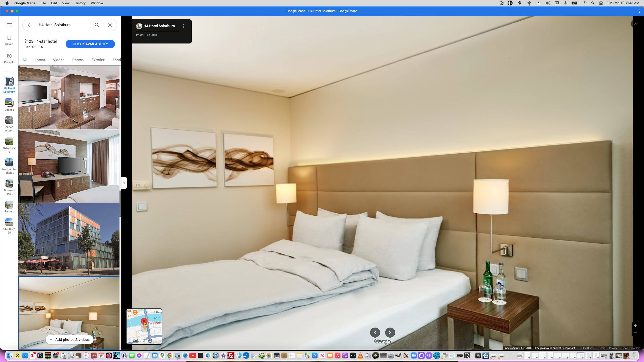Collapse the side panel

(124, 183)
